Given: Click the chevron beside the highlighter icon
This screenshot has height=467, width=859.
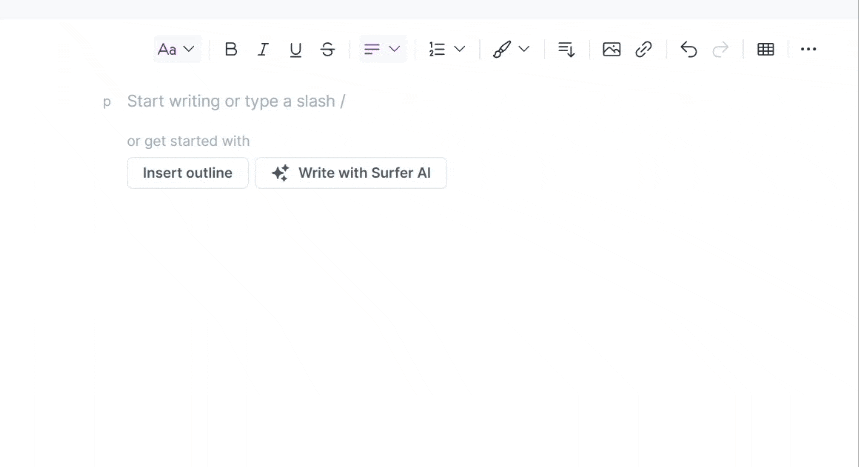Looking at the screenshot, I should [524, 49].
